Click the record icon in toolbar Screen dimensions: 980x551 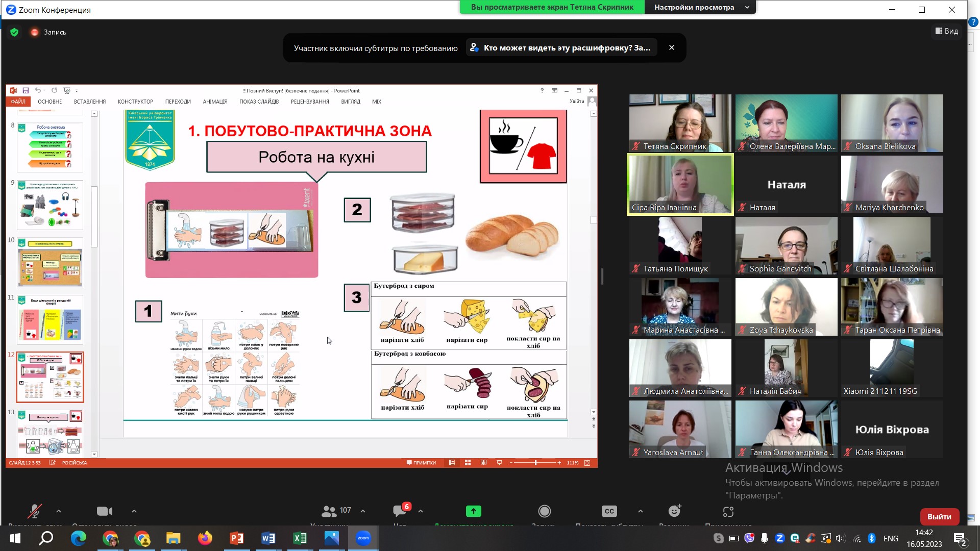pos(545,511)
